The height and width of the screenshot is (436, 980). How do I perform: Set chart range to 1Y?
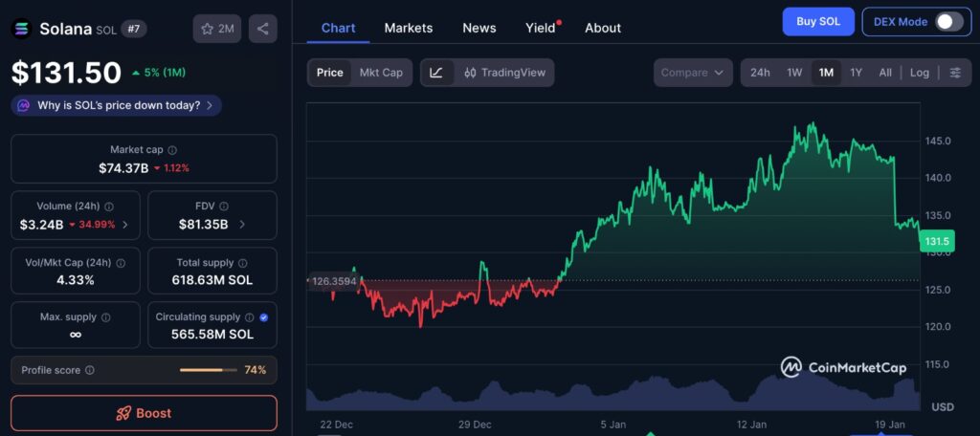pos(857,73)
